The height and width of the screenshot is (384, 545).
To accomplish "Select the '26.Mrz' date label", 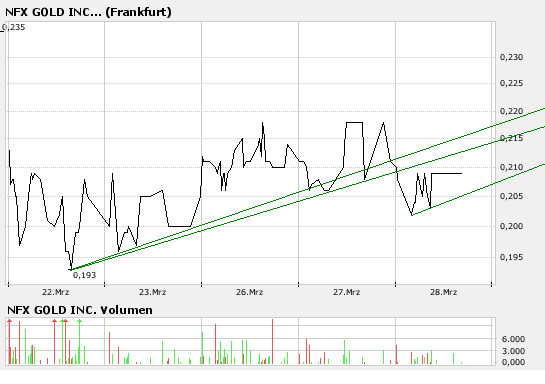I will tap(250, 292).
